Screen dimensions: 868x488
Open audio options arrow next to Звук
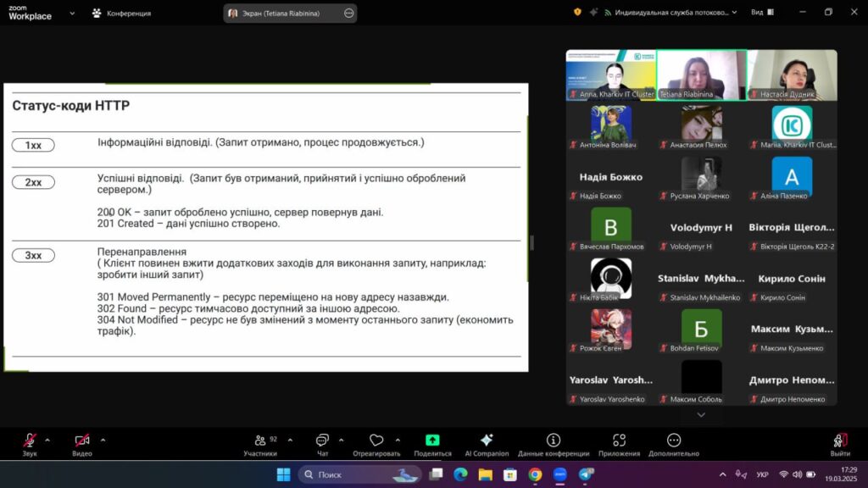tap(47, 441)
